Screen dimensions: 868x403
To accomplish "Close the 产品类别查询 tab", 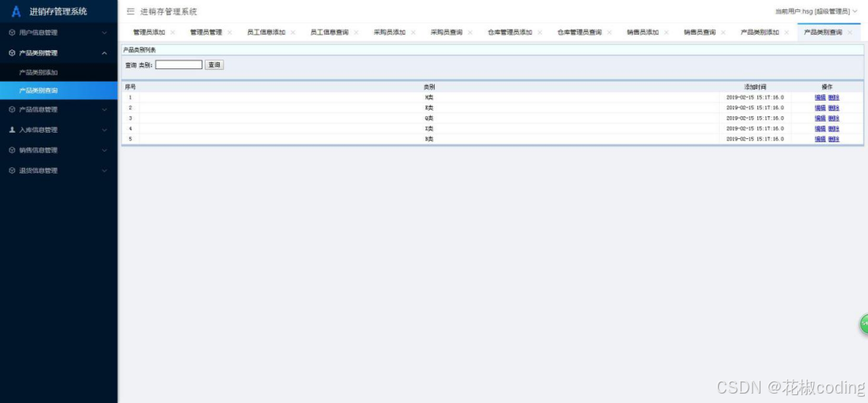I will [x=850, y=32].
